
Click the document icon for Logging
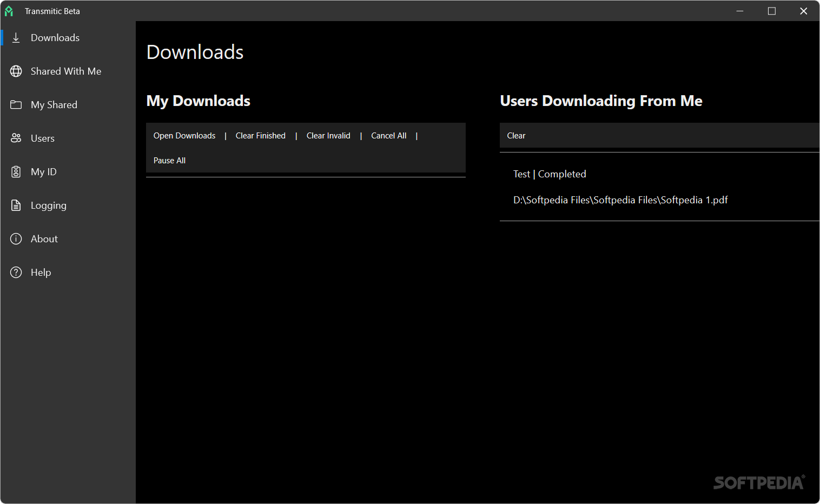coord(16,205)
